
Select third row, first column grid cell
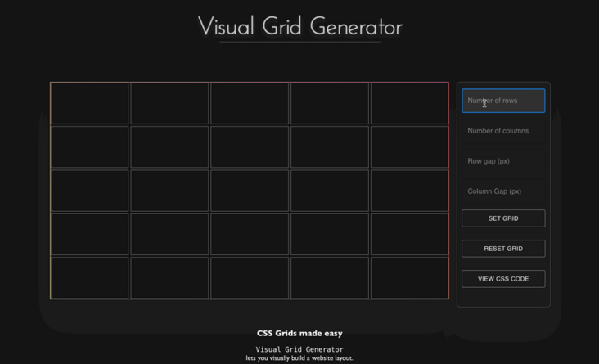pyautogui.click(x=90, y=191)
